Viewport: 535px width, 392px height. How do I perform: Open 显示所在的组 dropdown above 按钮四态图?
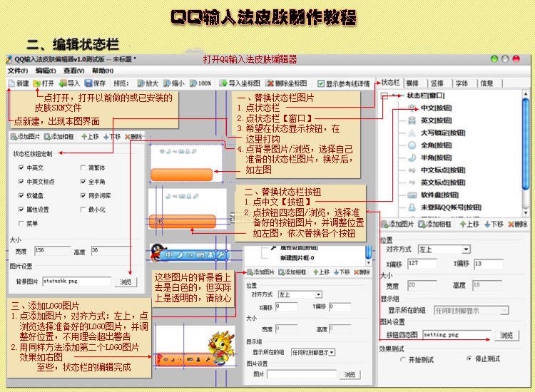472,311
